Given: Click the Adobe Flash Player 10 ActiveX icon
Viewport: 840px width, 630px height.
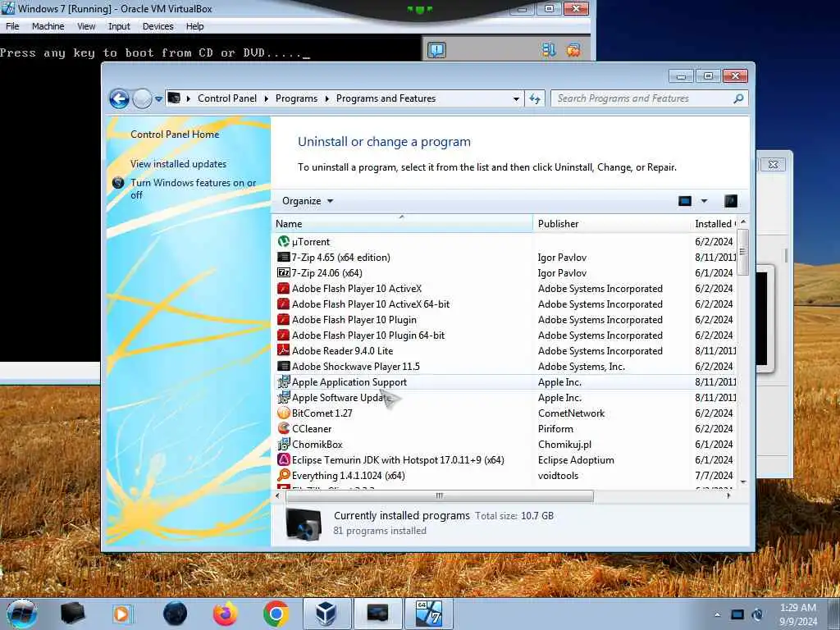Looking at the screenshot, I should 283,288.
